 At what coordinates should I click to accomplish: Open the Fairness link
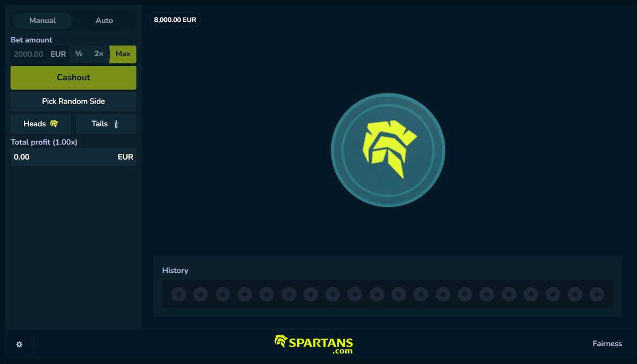pos(607,344)
